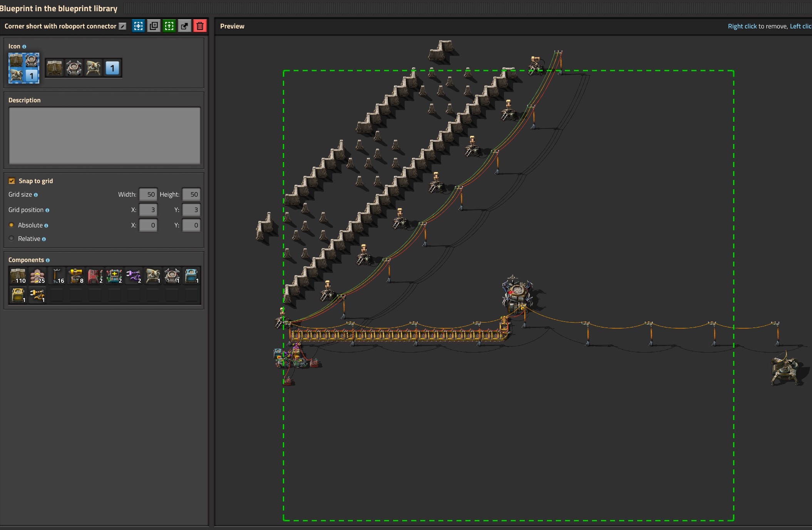Click Height input field for grid size
The height and width of the screenshot is (530, 812).
191,195
